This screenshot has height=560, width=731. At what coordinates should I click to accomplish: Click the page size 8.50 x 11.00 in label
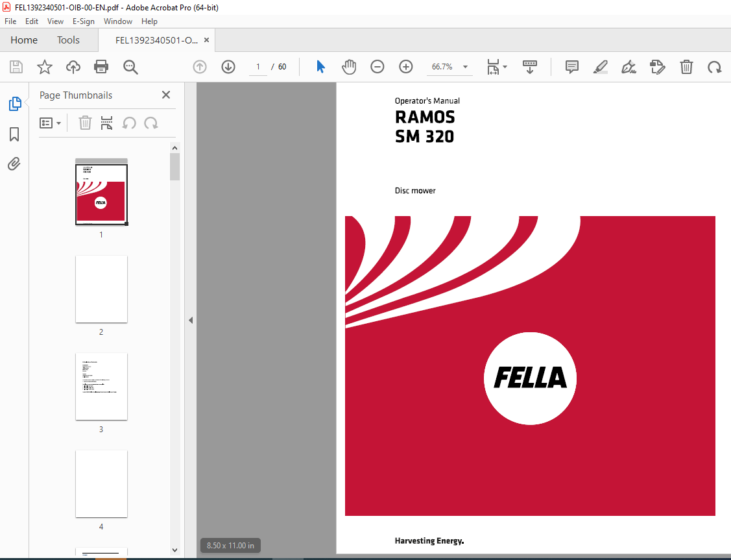pyautogui.click(x=230, y=546)
